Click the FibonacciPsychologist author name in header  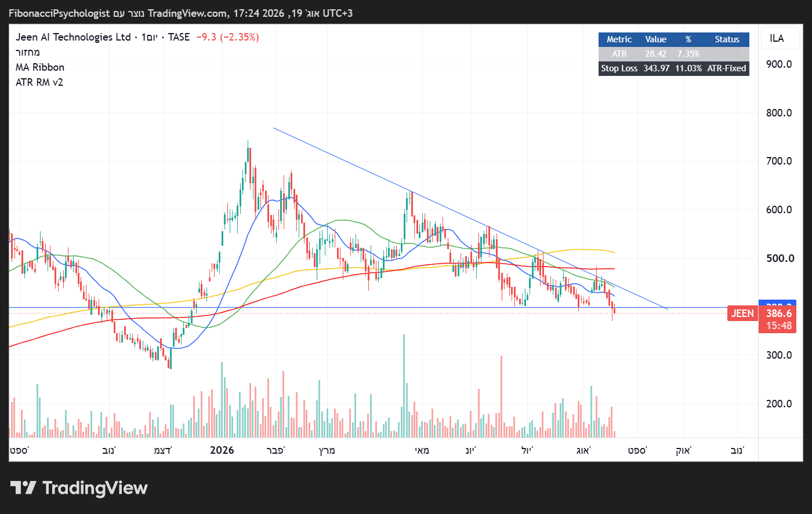coord(59,13)
